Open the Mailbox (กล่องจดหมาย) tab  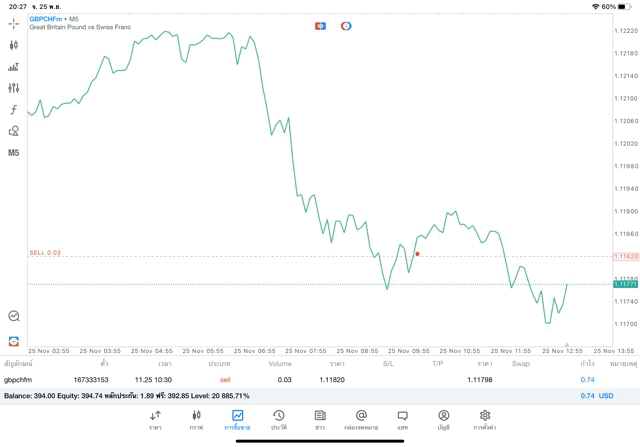coord(361,420)
